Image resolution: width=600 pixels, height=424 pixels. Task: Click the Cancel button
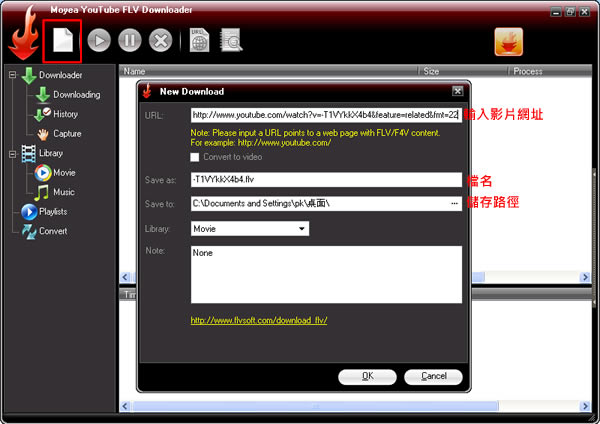433,377
